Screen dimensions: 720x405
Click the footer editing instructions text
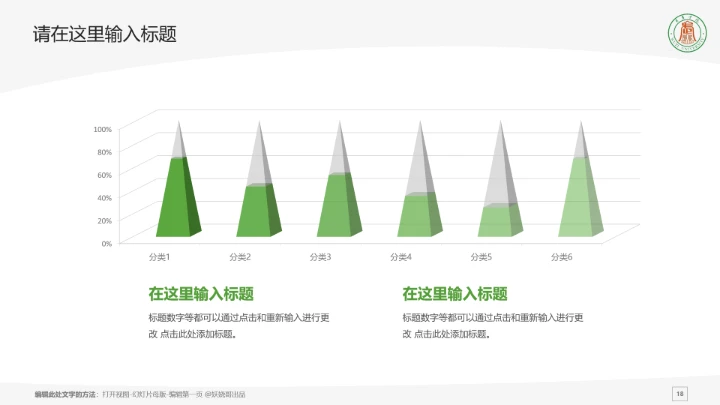[140, 395]
